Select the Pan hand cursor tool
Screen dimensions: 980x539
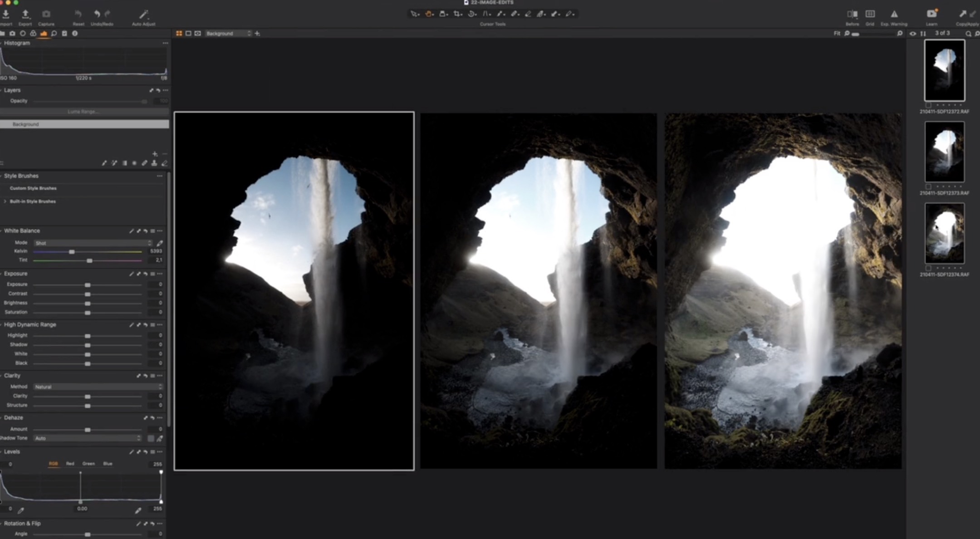tap(428, 14)
